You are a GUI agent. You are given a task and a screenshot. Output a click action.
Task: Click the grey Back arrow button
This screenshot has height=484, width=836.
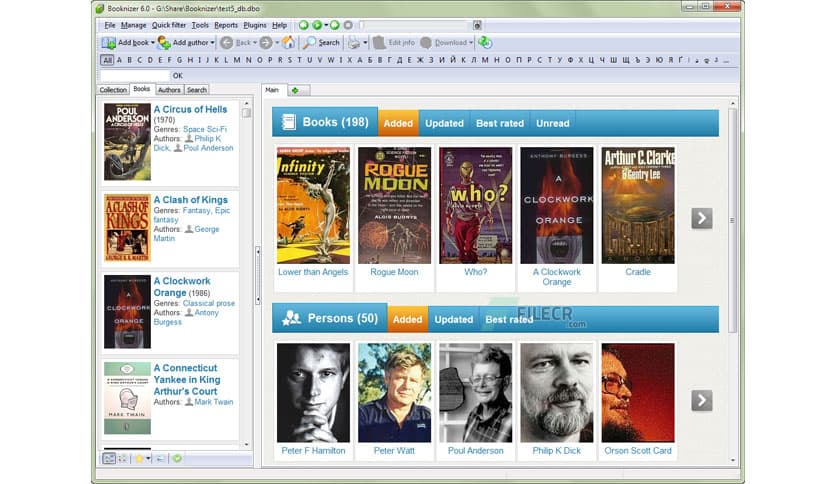pyautogui.click(x=227, y=43)
